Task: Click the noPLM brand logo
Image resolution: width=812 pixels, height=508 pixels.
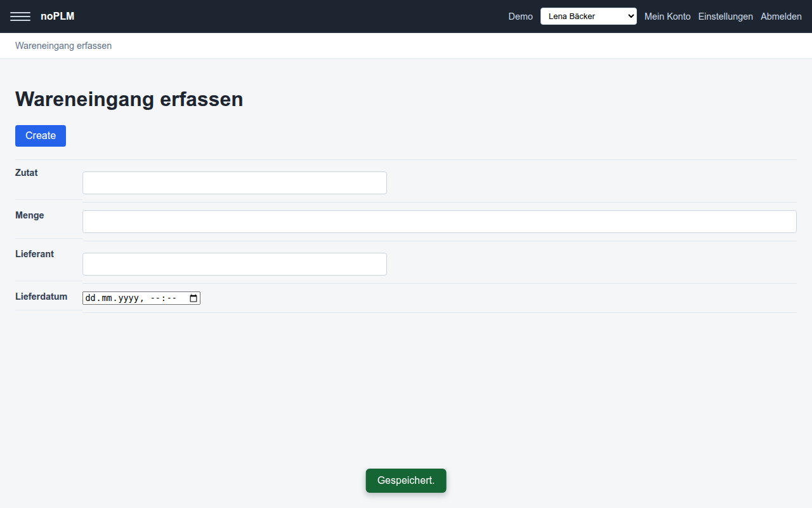Action: coord(58,17)
